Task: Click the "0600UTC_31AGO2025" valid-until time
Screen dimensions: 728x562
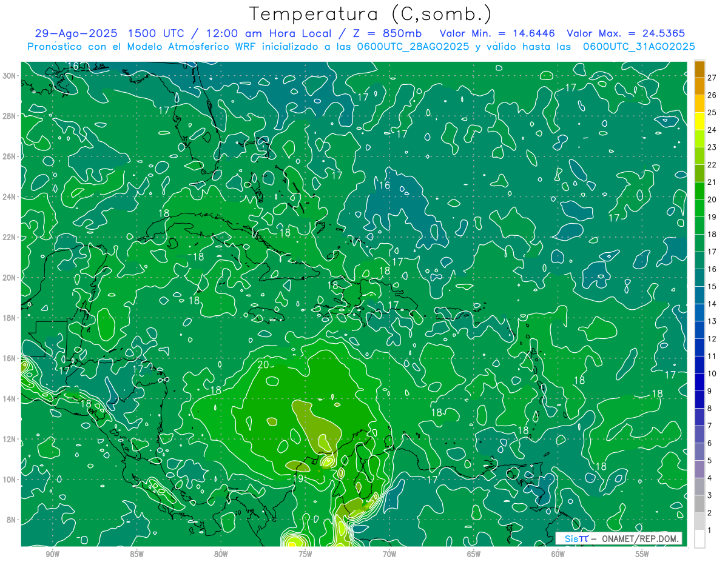Action: pyautogui.click(x=639, y=47)
